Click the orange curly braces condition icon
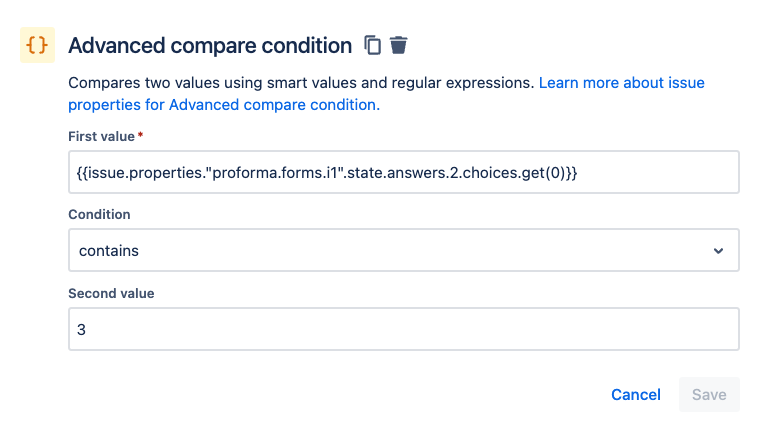This screenshot has height=427, width=769. pos(37,45)
